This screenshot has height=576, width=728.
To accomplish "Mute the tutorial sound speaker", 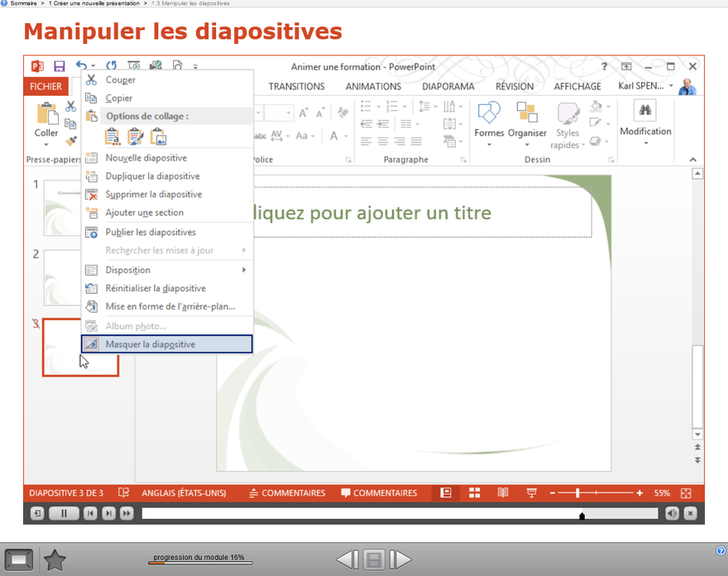I will coord(672,514).
